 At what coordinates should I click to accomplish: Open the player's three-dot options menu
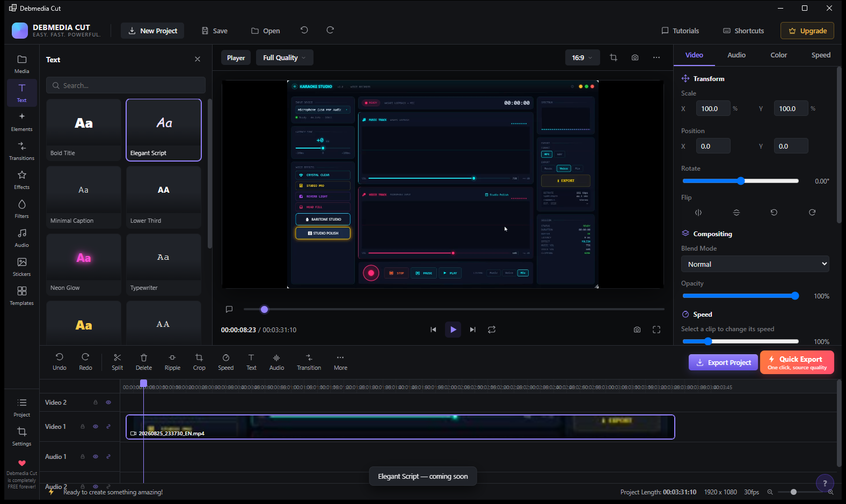(657, 57)
